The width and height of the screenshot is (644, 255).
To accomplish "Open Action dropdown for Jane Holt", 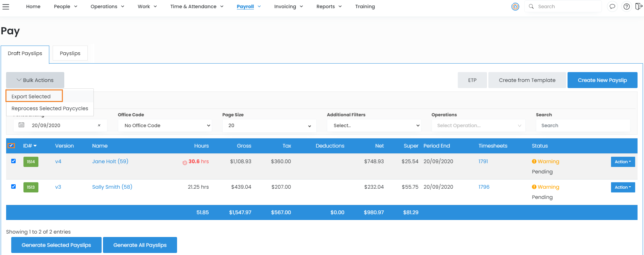I will tap(623, 162).
